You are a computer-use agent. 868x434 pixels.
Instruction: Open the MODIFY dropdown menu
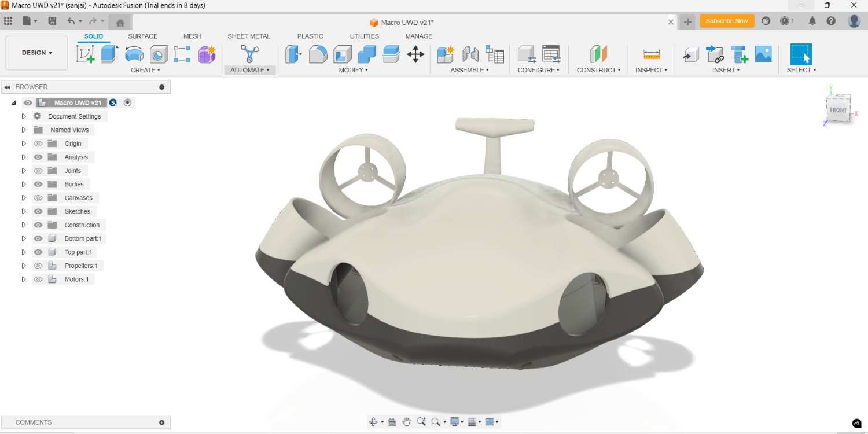click(x=353, y=70)
